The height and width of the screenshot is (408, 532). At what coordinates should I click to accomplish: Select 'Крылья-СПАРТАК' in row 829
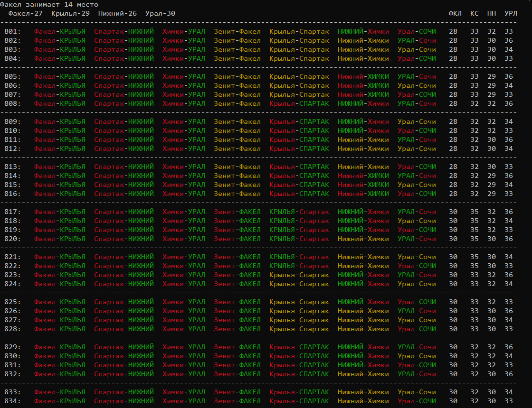pos(299,347)
